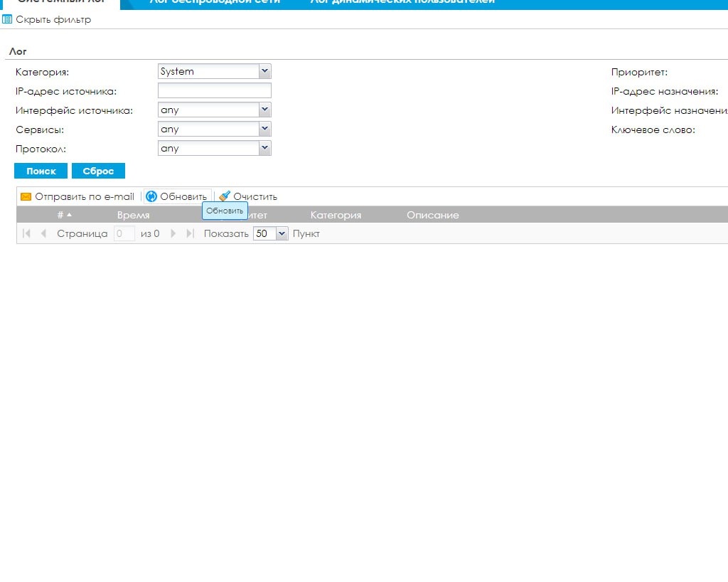Open the Показать 50 items dropdown

[282, 233]
